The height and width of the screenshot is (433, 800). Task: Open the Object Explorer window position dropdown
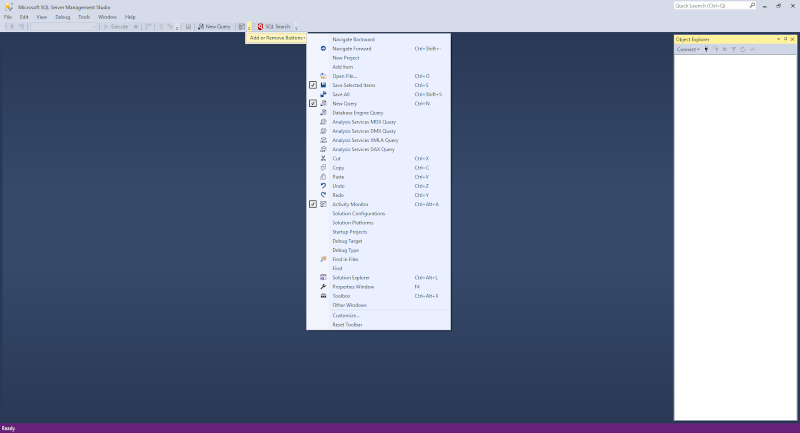[x=779, y=39]
